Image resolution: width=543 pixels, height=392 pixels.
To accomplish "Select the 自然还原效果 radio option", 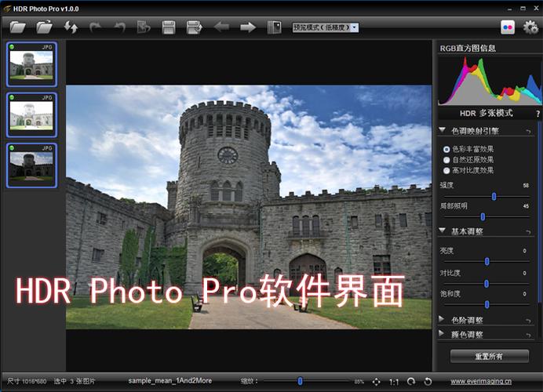I will coord(447,159).
